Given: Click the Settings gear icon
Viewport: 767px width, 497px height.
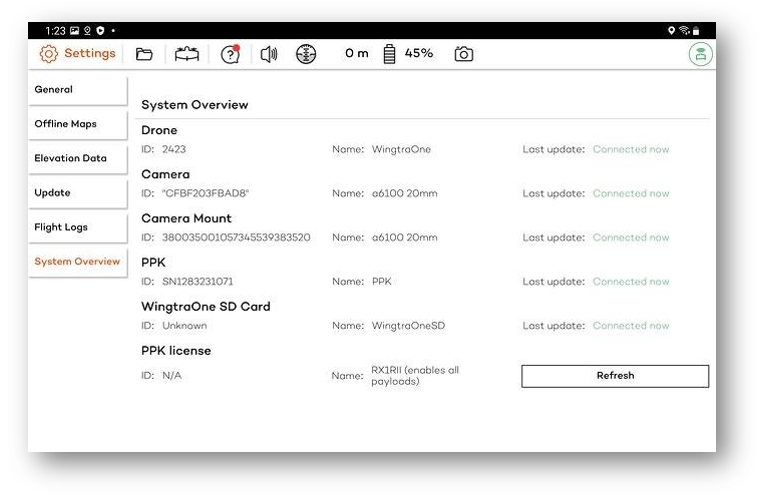Looking at the screenshot, I should (x=49, y=54).
